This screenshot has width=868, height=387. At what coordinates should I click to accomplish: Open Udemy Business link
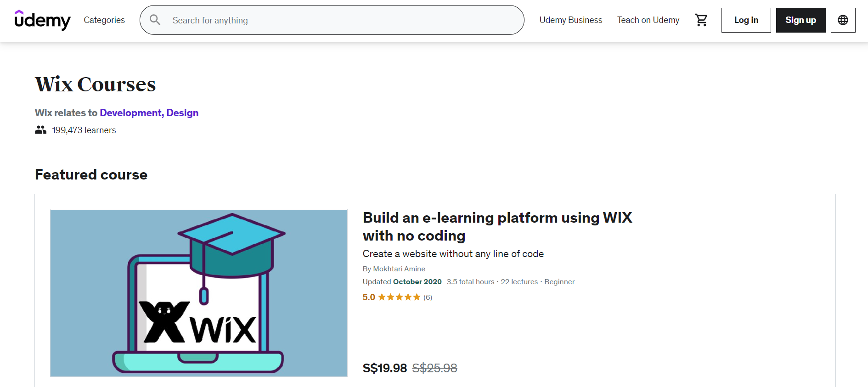[570, 20]
